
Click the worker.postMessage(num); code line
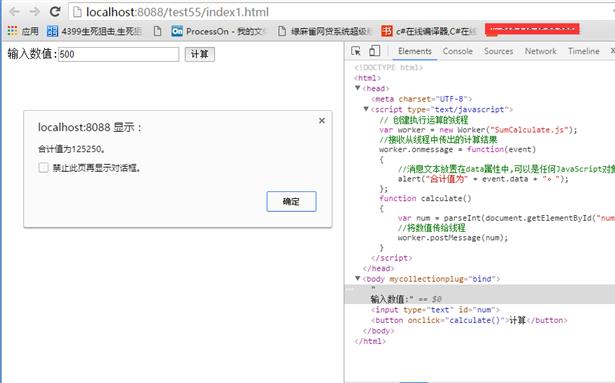453,238
